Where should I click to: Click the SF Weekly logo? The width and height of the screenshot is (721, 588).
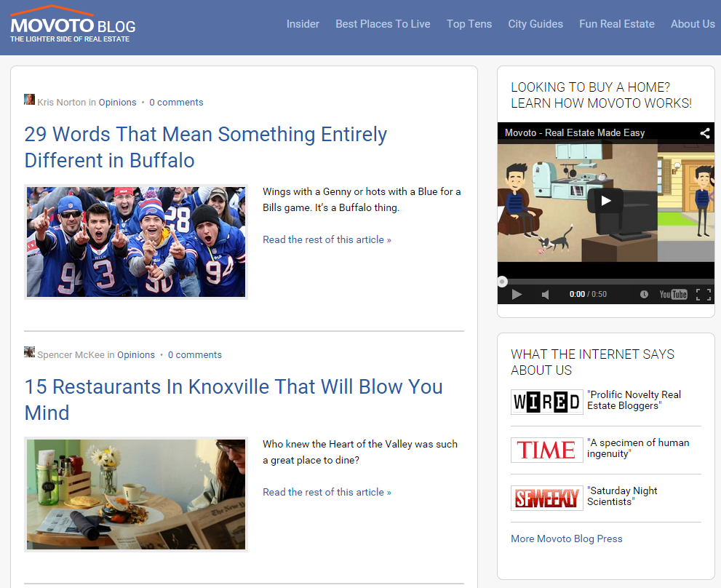point(546,498)
